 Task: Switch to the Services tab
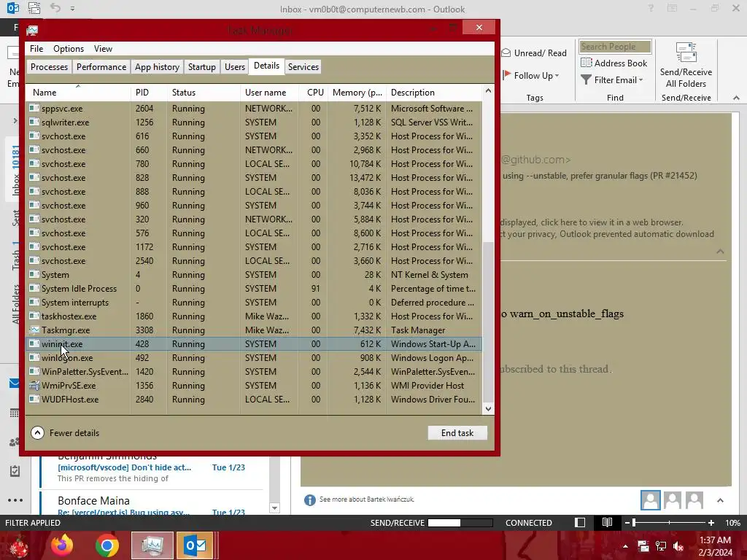(x=303, y=66)
